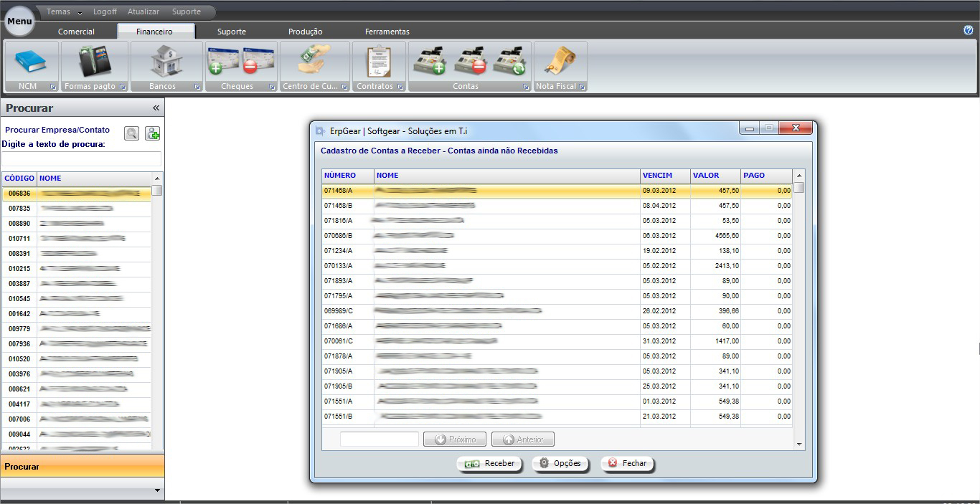Viewport: 980px width, 504px height.
Task: Open the Nota Fiscal receipt icon
Action: (560, 62)
